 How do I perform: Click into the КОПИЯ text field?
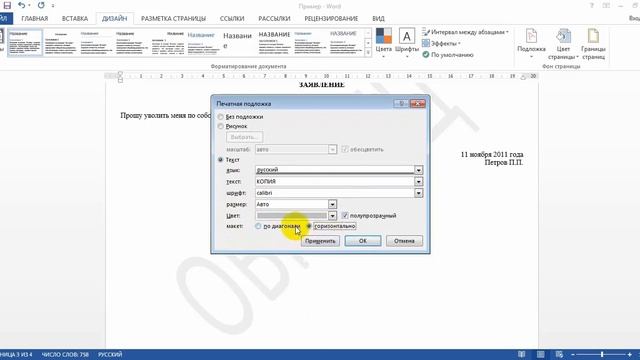click(x=335, y=181)
